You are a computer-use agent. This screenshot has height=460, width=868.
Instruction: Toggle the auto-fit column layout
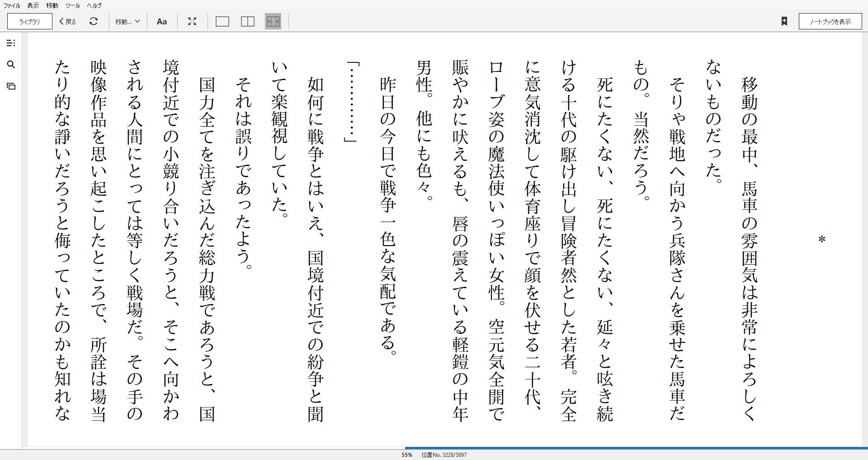point(273,21)
